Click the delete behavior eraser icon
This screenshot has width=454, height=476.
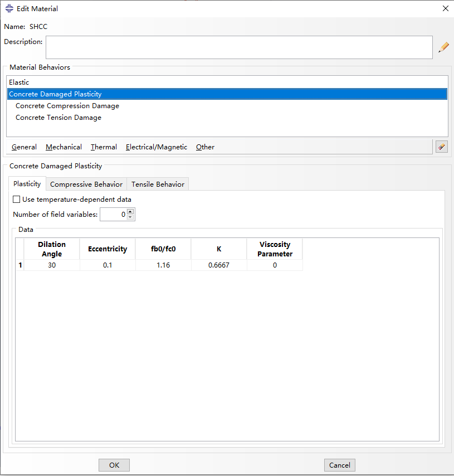click(441, 147)
